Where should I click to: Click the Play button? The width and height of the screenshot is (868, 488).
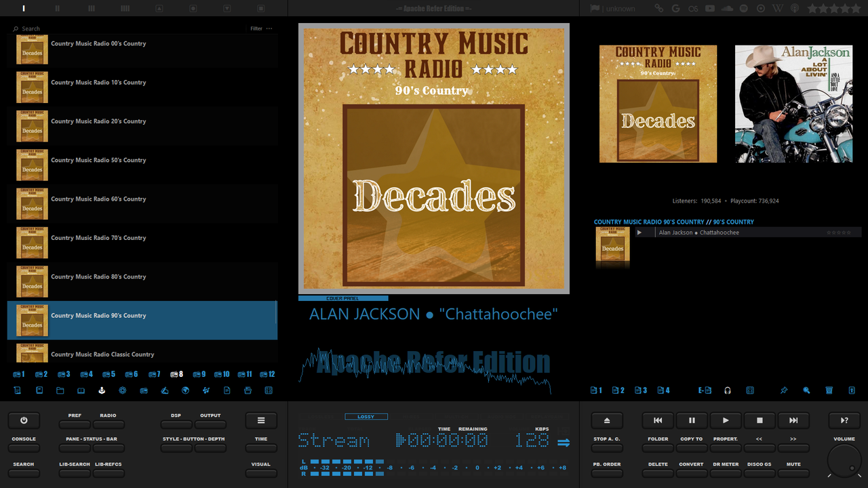pos(726,420)
